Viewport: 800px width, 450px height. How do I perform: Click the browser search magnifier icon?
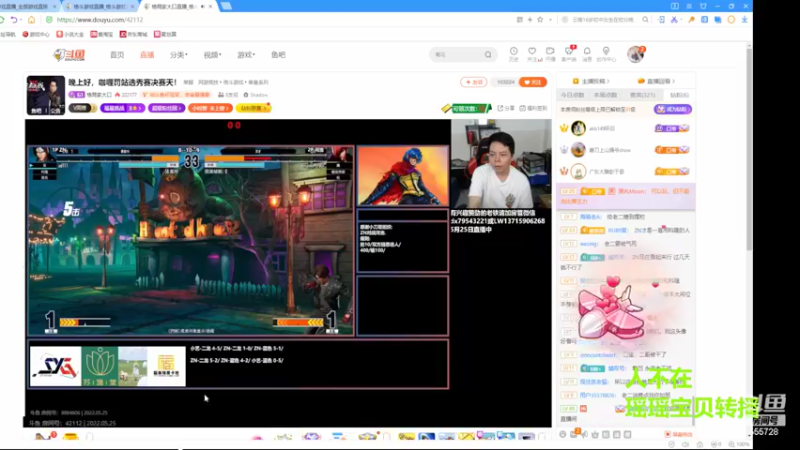[645, 20]
